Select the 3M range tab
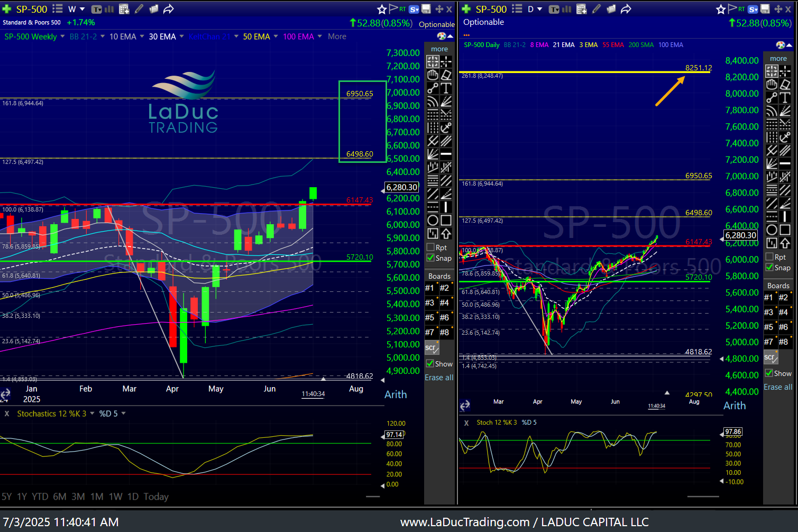The width and height of the screenshot is (798, 532). click(x=78, y=497)
